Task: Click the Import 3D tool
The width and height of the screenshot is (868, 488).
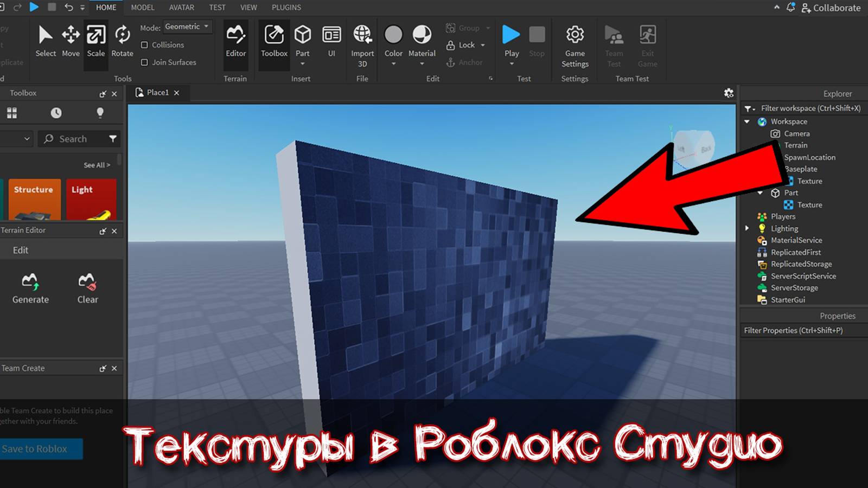Action: [362, 42]
